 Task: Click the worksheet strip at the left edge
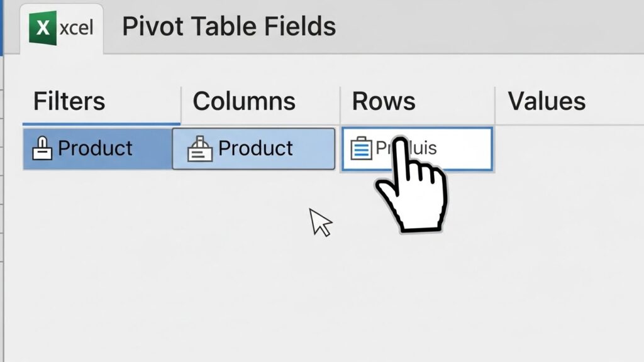pyautogui.click(x=2, y=189)
